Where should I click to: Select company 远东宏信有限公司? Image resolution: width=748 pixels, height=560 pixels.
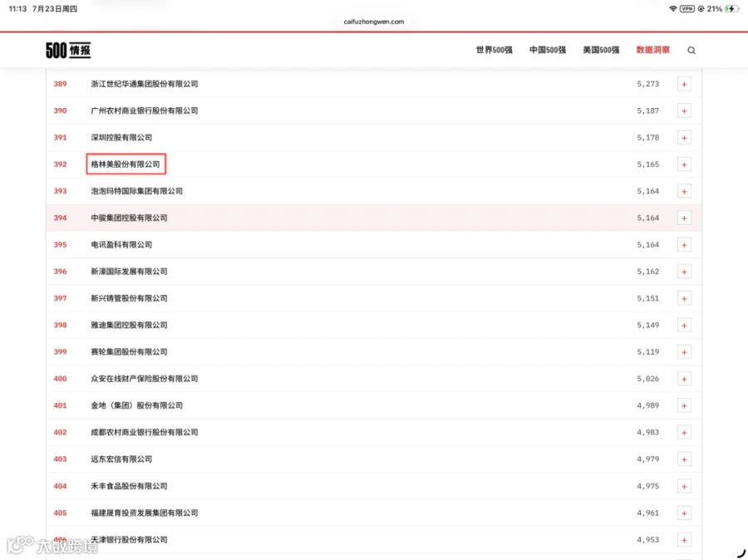point(121,459)
